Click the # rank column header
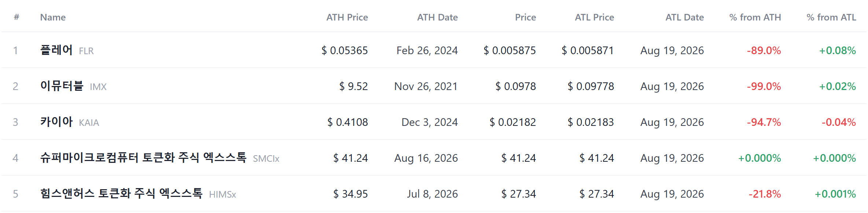This screenshot has width=868, height=213. point(16,17)
